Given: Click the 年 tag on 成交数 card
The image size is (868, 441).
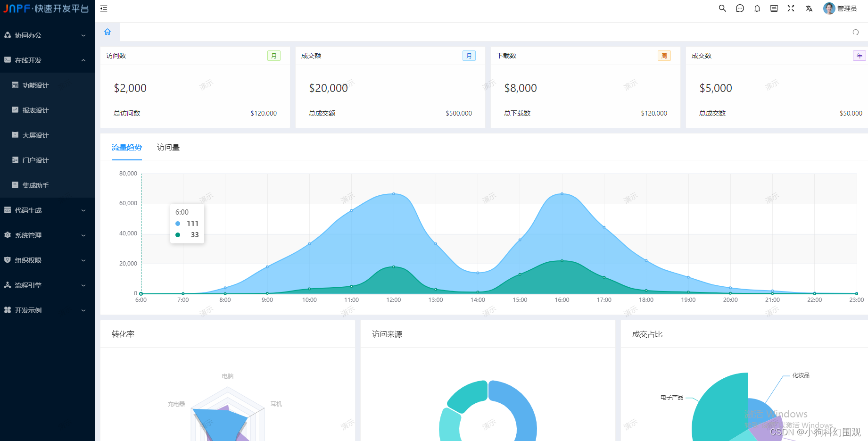Looking at the screenshot, I should pyautogui.click(x=860, y=56).
